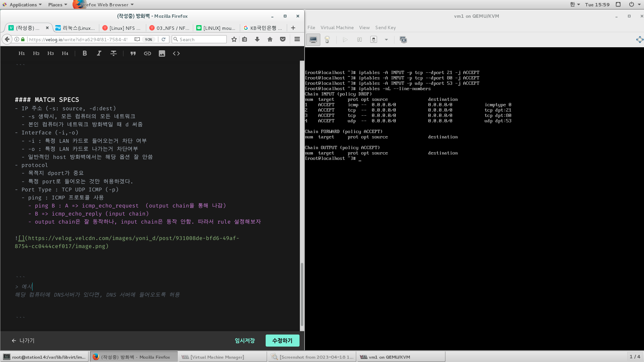
Task: Switch to the KB국민은행 browser tab
Action: click(x=264, y=28)
